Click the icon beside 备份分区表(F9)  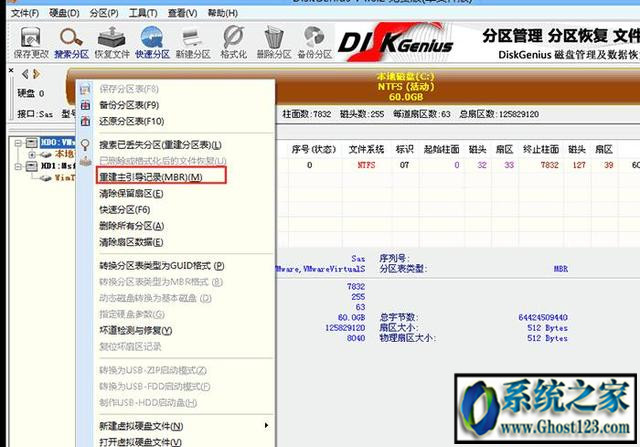point(85,105)
